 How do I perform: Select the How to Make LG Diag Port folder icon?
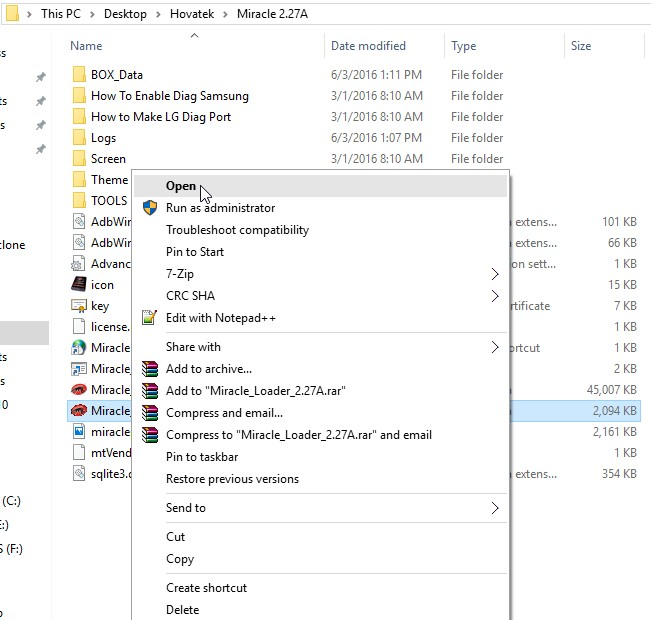click(x=79, y=117)
